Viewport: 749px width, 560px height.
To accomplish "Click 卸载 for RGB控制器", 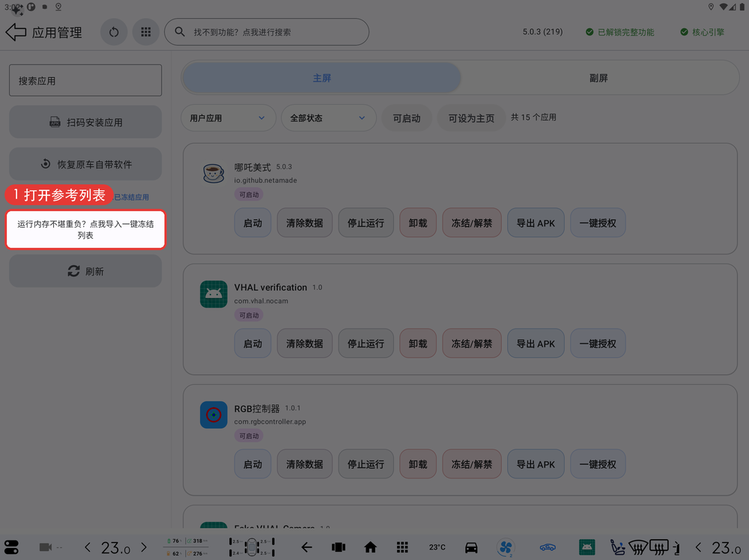I will [418, 464].
